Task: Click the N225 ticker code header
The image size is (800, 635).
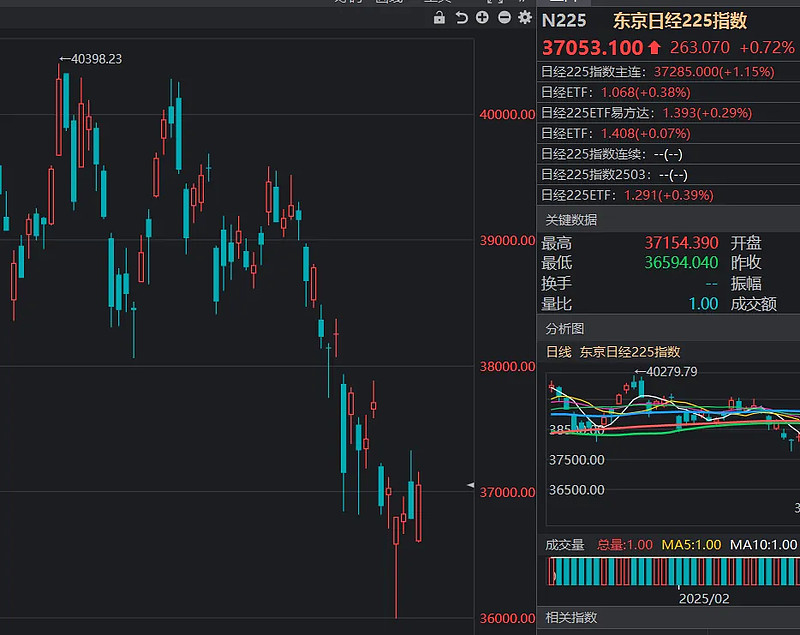Action: pos(565,21)
